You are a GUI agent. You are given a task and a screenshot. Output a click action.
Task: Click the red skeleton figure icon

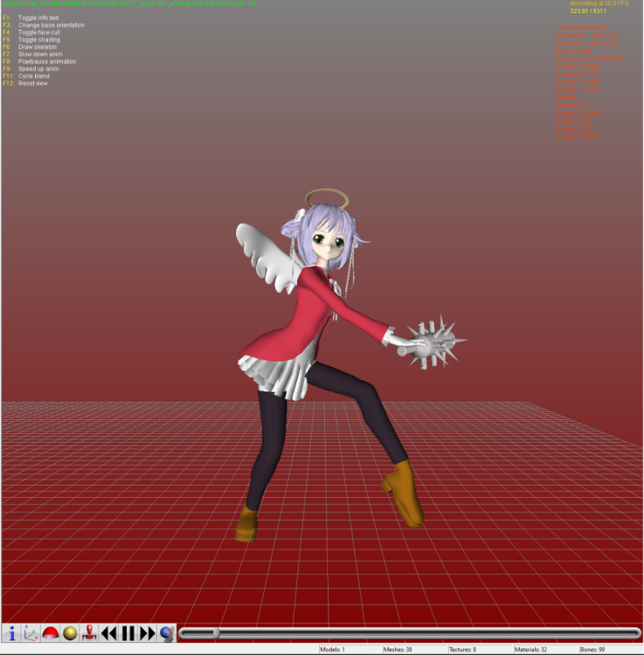point(89,633)
